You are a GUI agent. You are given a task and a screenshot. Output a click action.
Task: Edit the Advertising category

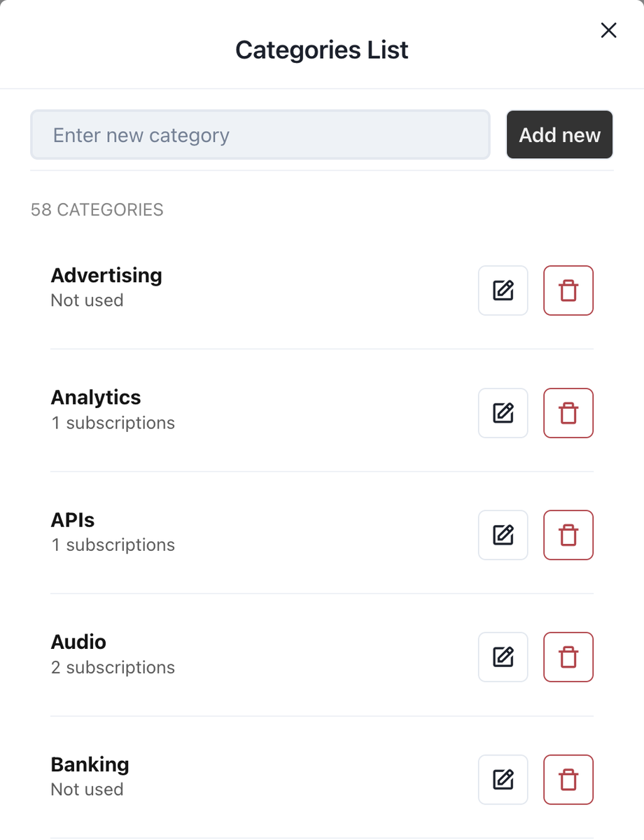click(503, 290)
